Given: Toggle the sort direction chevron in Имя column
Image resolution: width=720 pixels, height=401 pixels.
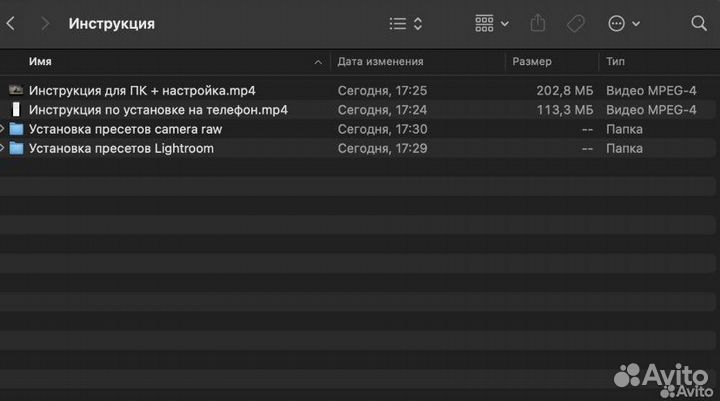Looking at the screenshot, I should pyautogui.click(x=319, y=62).
